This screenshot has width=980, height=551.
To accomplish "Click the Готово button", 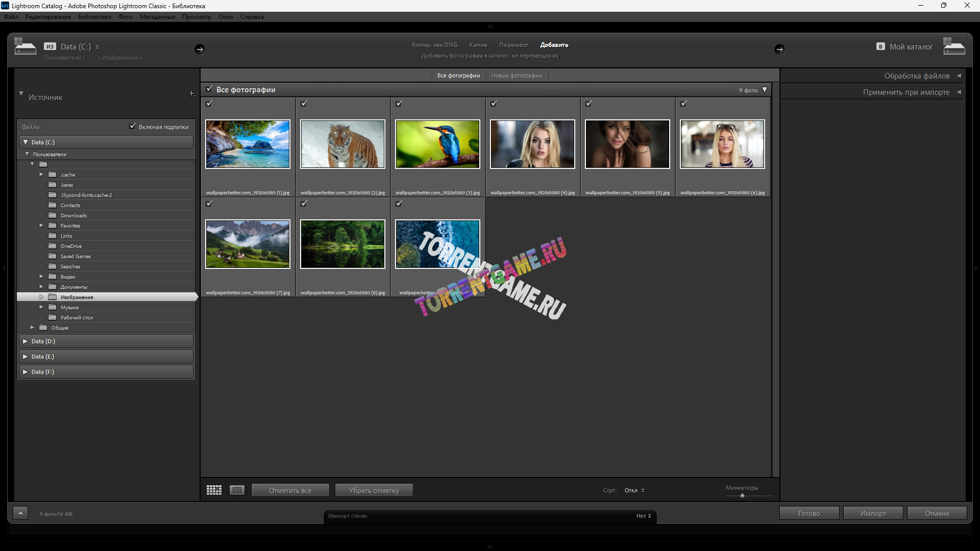I will point(809,513).
